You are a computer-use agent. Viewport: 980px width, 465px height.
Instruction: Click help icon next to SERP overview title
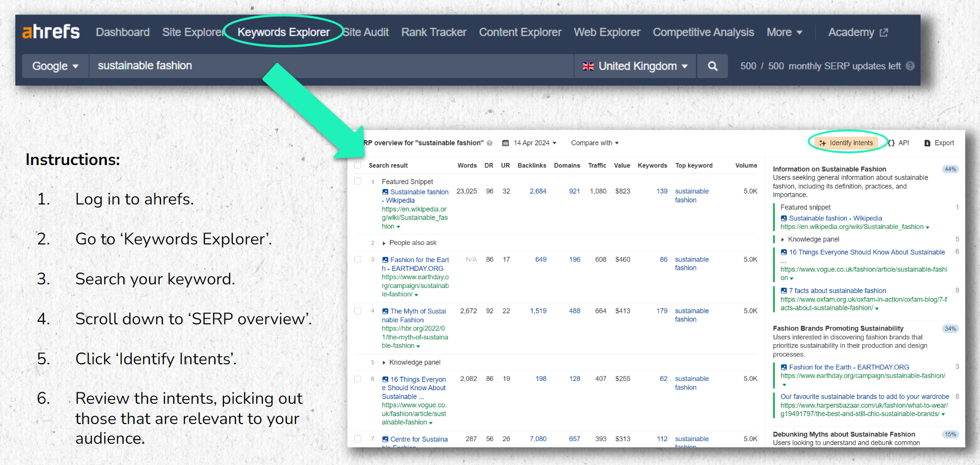point(489,143)
